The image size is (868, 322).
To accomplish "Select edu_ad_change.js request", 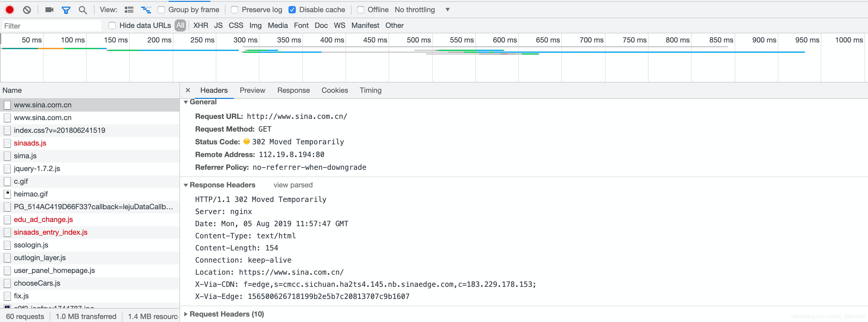I will tap(90, 220).
